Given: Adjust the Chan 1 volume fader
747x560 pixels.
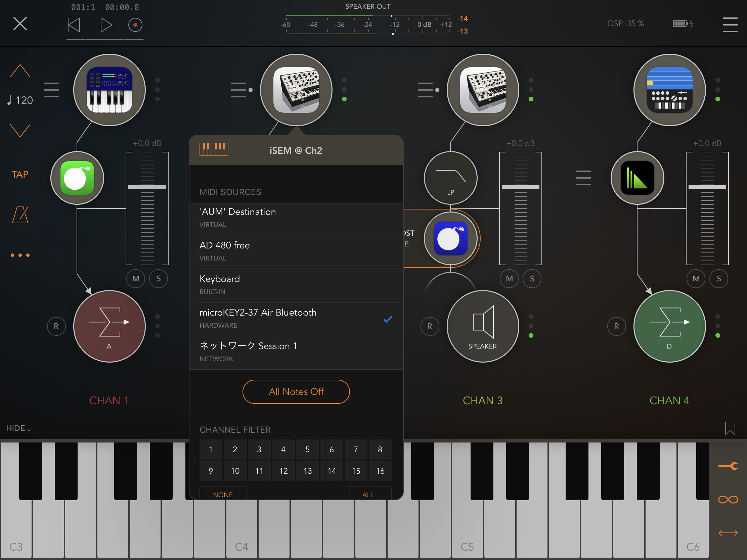Looking at the screenshot, I should [147, 187].
